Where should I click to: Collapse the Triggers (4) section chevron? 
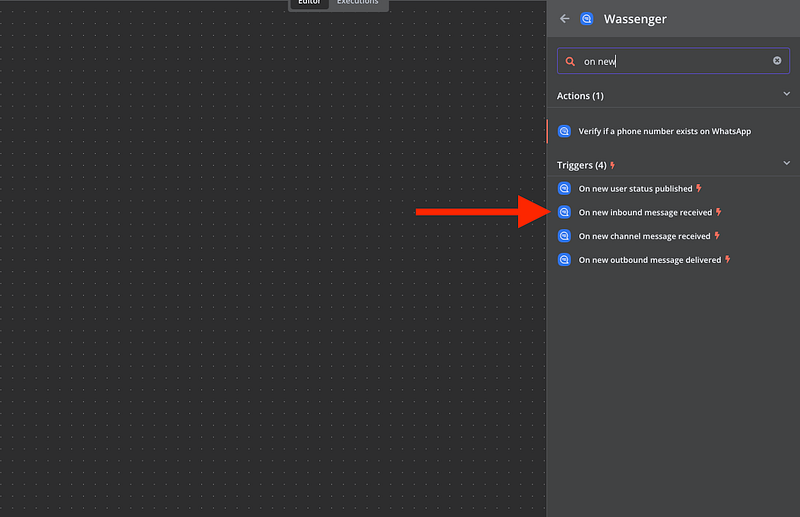(786, 164)
